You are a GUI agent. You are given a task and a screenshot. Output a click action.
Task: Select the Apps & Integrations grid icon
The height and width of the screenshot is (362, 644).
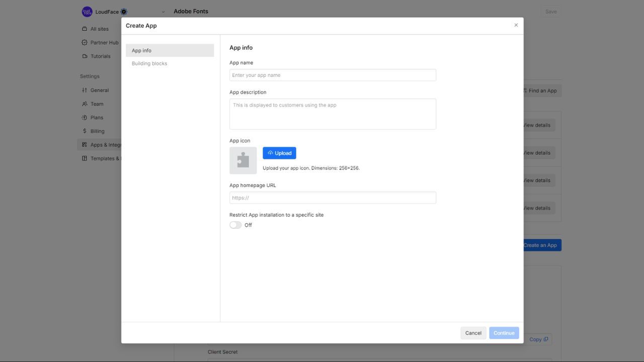coord(84,144)
